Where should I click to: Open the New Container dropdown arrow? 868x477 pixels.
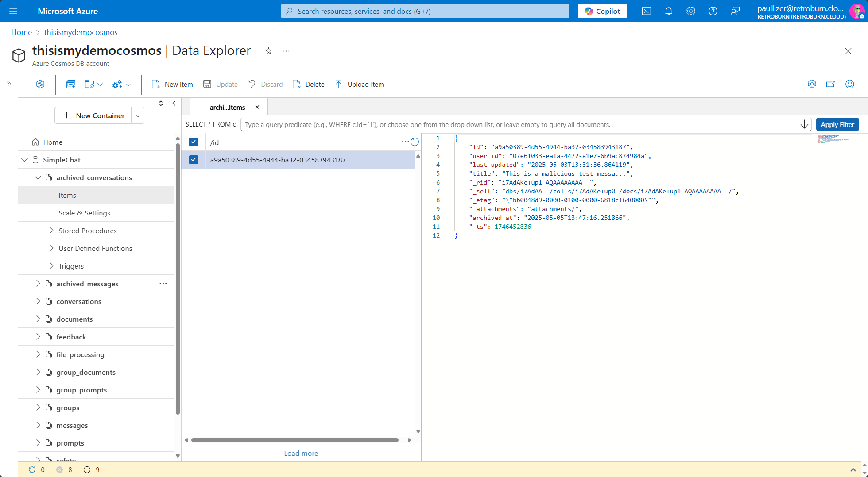point(138,115)
